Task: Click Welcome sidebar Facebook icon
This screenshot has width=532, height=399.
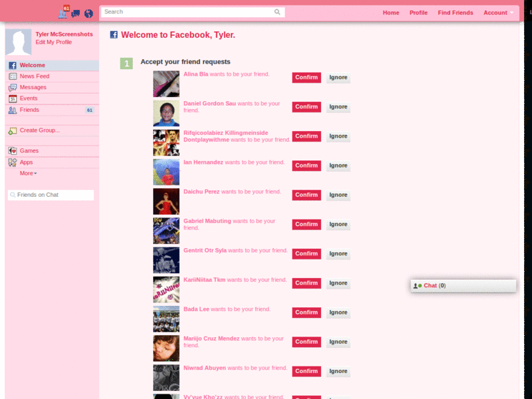Action: (13, 65)
